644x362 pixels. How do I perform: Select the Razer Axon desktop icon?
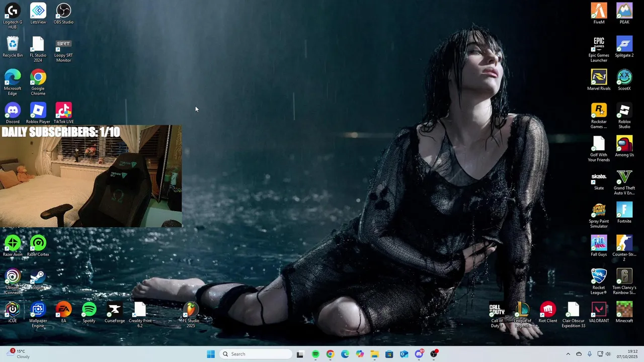13,246
